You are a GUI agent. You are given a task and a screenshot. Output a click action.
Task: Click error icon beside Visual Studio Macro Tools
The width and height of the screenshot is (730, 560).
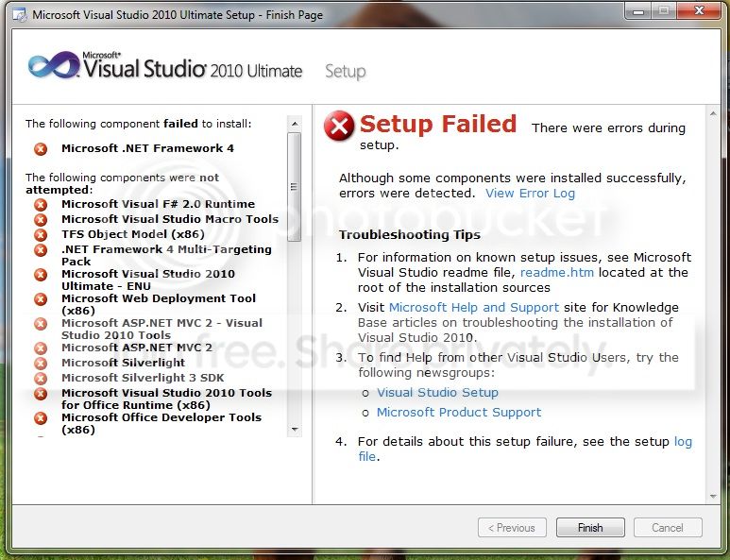coord(41,219)
